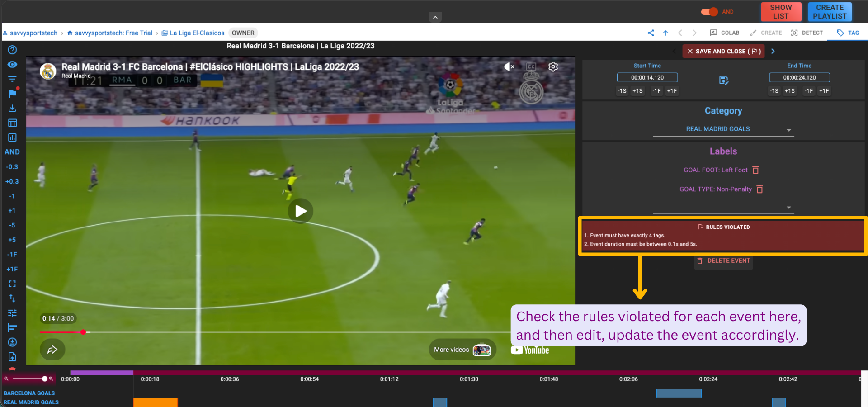Click the timeline zoom slider
The width and height of the screenshot is (868, 407).
tap(29, 379)
